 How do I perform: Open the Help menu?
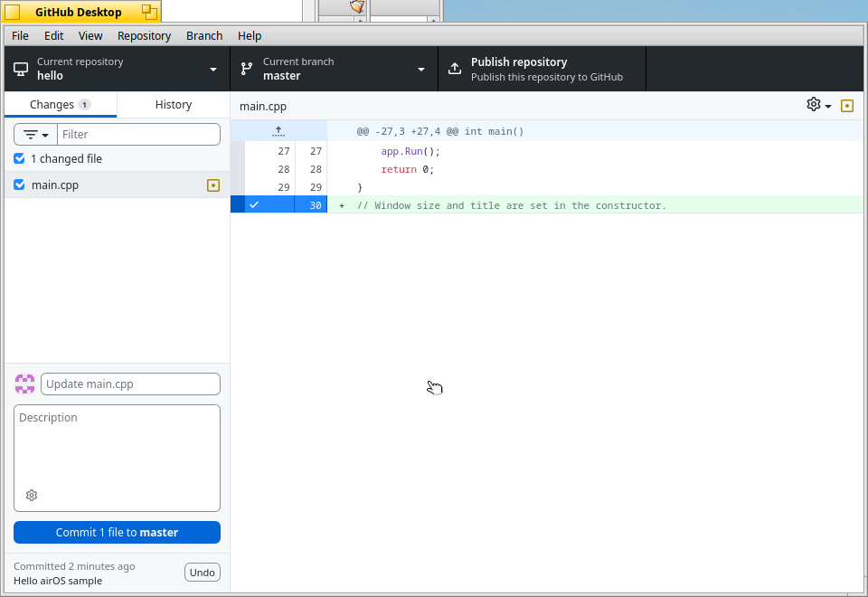click(250, 36)
